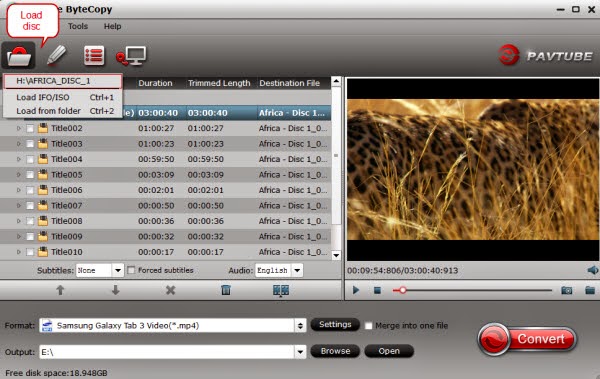Click the title list scroll down arrow

(x=336, y=255)
